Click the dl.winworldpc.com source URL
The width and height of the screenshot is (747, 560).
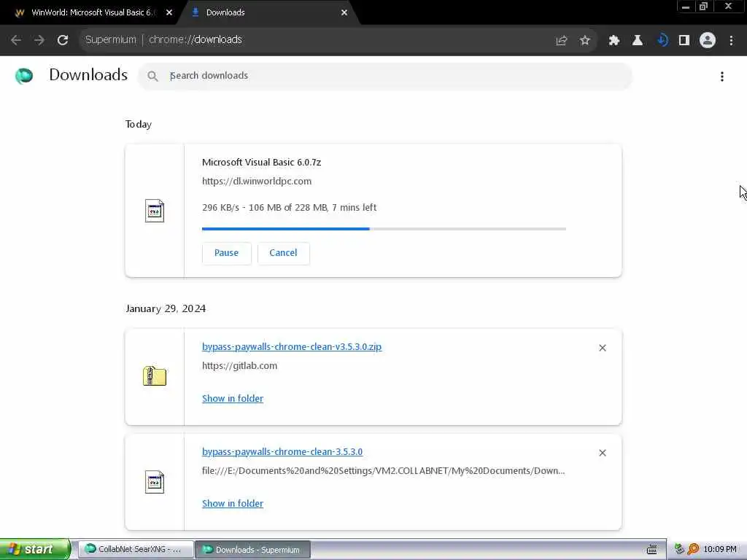257,182
